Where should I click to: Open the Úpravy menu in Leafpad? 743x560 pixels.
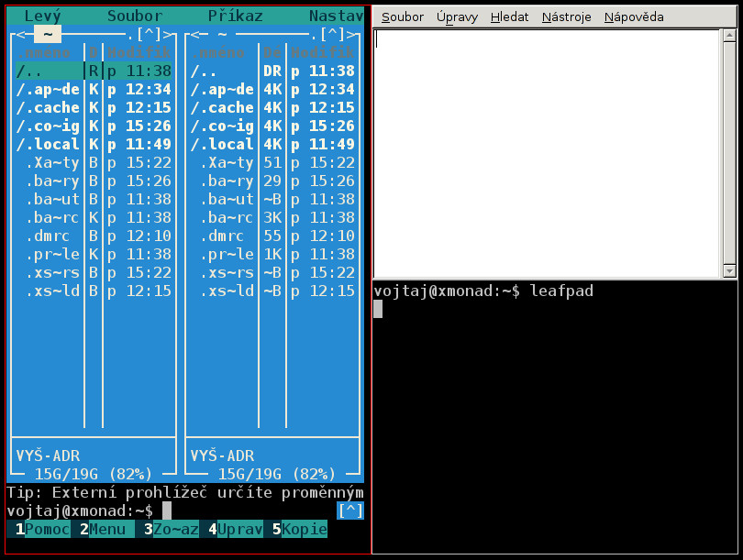(x=457, y=17)
